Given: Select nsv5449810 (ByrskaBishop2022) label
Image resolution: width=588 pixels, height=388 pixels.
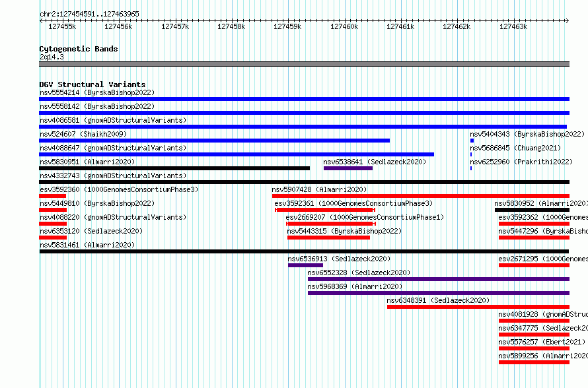Looking at the screenshot, I should [97, 203].
